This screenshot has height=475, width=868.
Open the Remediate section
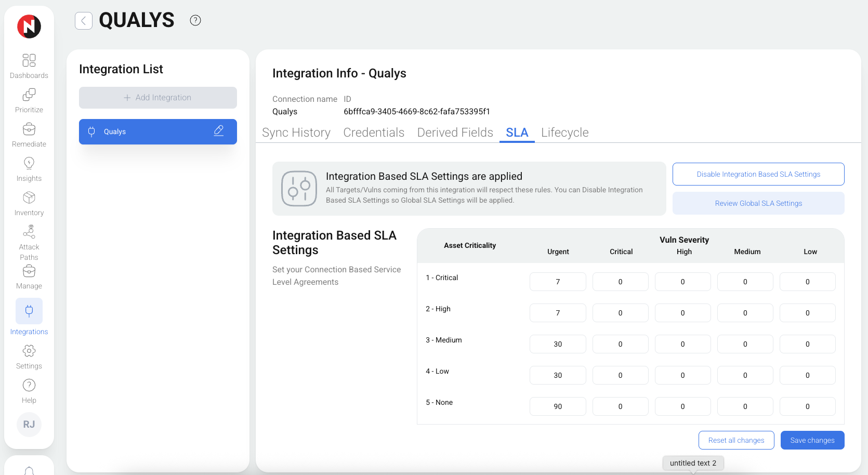[x=29, y=135]
